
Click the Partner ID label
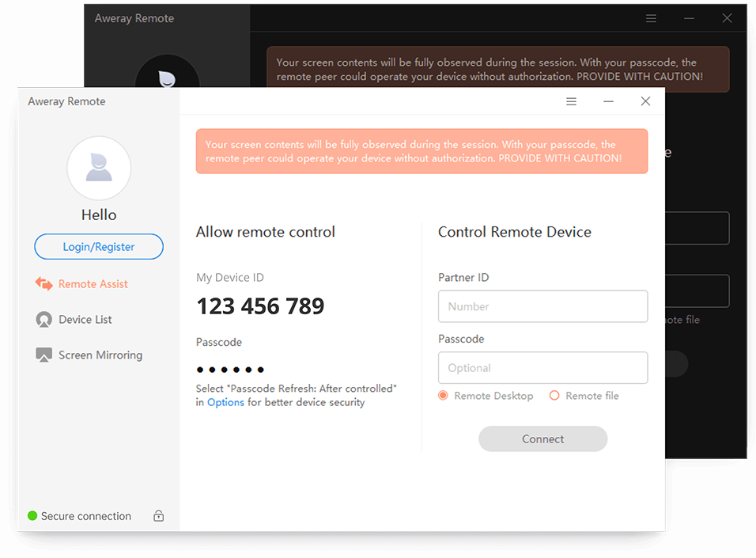coord(463,278)
